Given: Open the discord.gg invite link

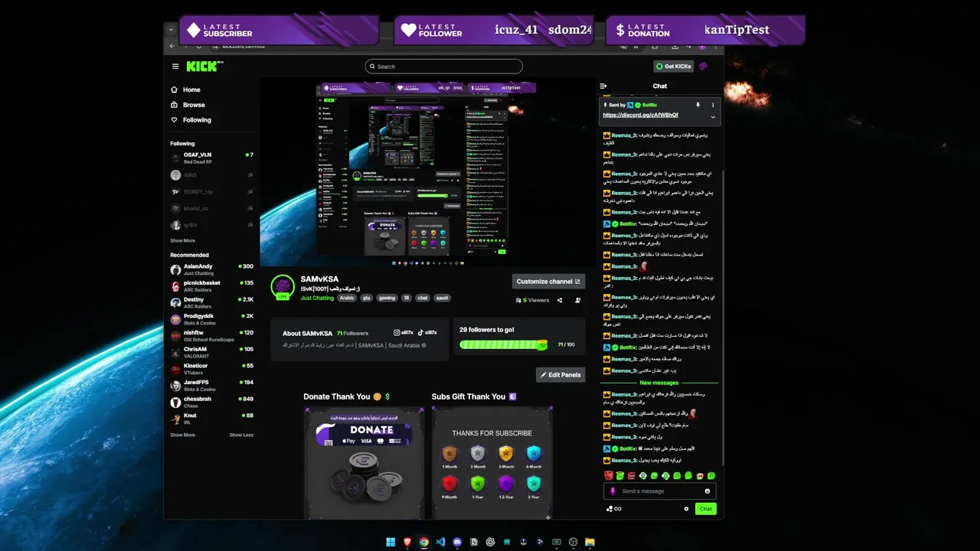Looking at the screenshot, I should click(640, 115).
